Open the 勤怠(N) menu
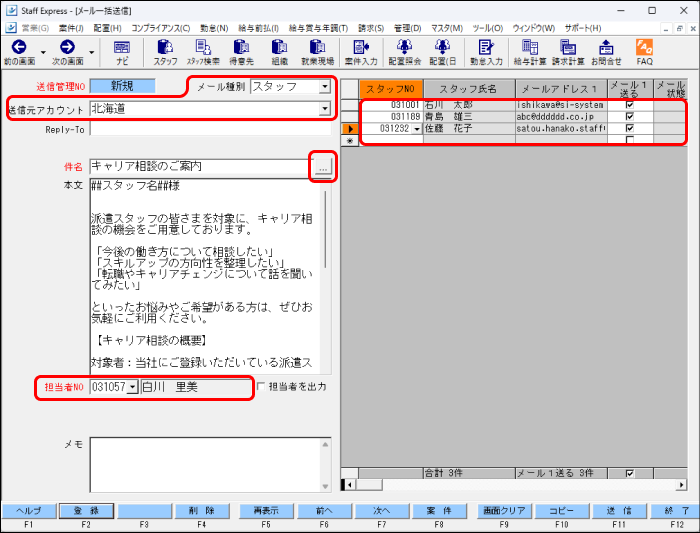 (x=214, y=28)
